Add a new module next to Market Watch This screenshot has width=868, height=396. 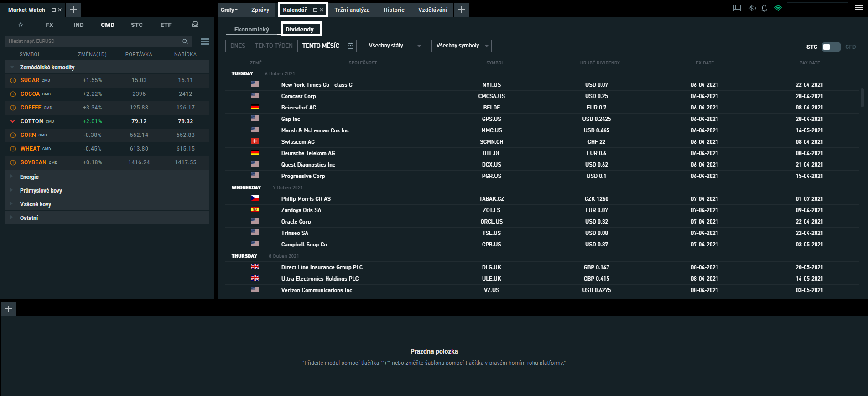(x=73, y=10)
